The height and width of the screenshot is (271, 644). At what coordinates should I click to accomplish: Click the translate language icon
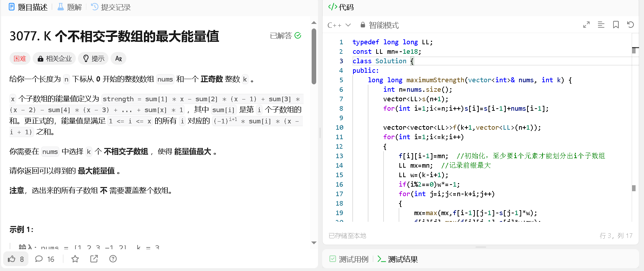pos(119,58)
